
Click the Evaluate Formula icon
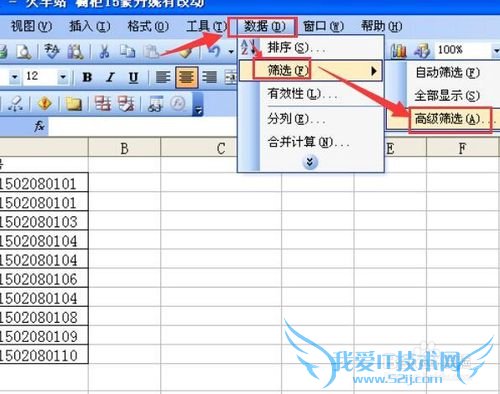pyautogui.click(x=178, y=104)
